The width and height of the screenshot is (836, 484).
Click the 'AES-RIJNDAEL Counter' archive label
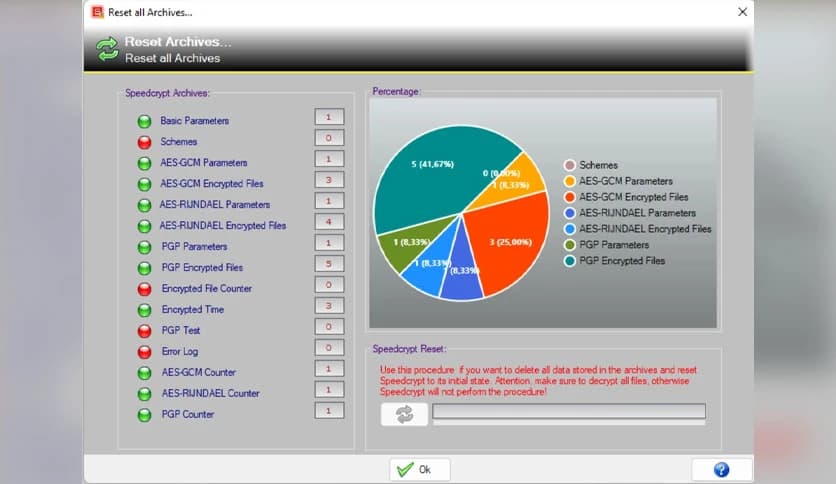coord(211,393)
